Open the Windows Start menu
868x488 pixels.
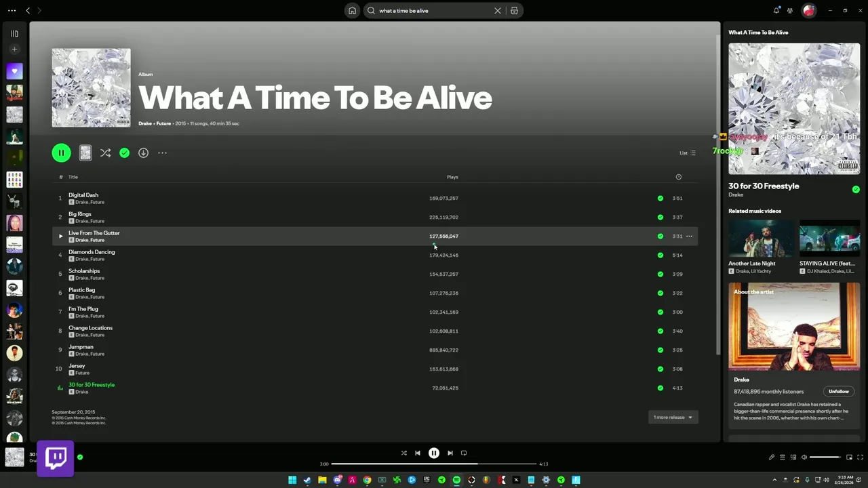tap(292, 480)
